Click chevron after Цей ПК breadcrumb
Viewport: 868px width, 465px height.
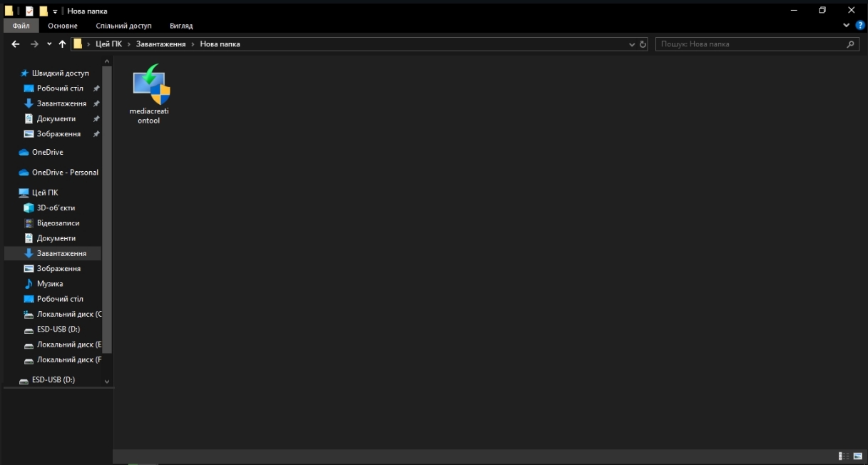(x=128, y=44)
